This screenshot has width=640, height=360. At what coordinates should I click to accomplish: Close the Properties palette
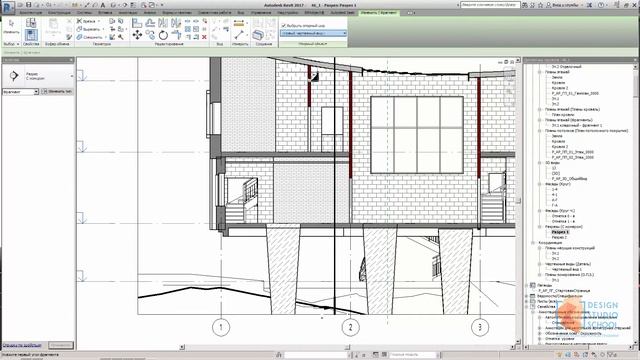71,60
